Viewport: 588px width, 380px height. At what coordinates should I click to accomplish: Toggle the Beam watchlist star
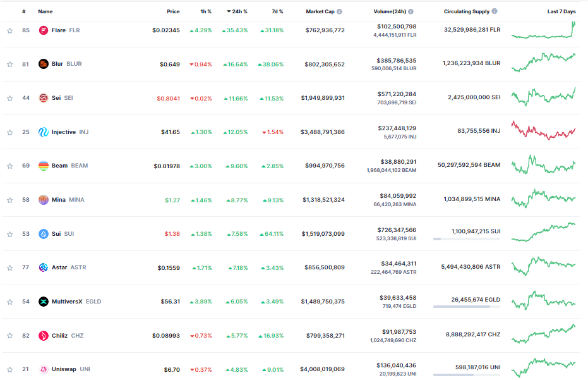(x=9, y=166)
